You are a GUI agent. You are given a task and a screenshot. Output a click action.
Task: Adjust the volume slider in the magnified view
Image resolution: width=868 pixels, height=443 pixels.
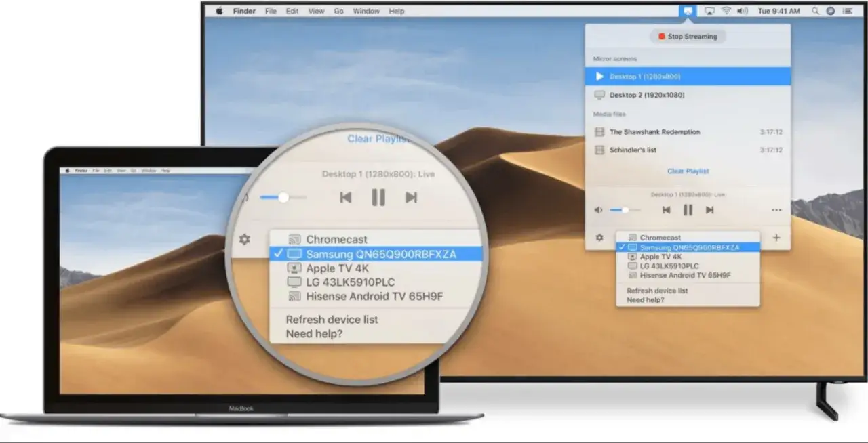[282, 197]
